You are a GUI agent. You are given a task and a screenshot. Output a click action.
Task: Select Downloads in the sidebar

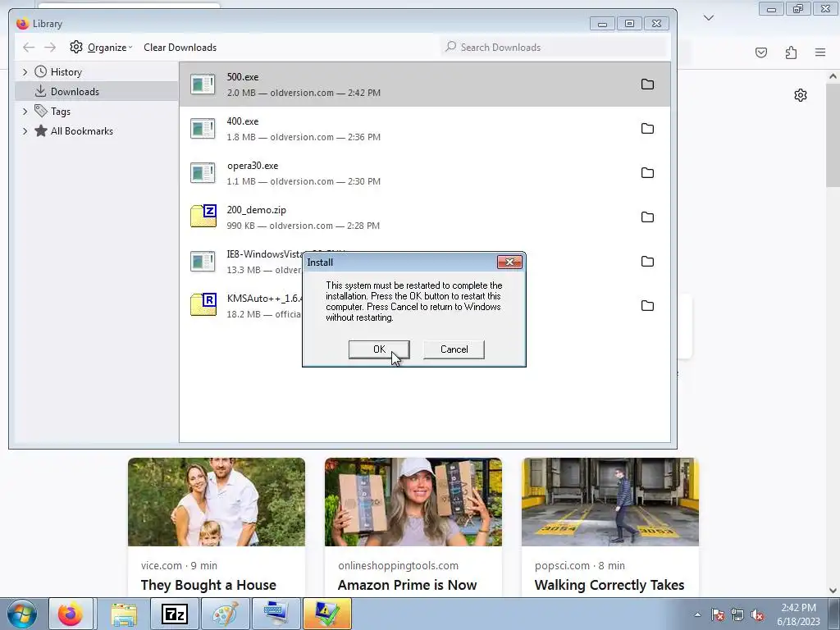pos(97,92)
